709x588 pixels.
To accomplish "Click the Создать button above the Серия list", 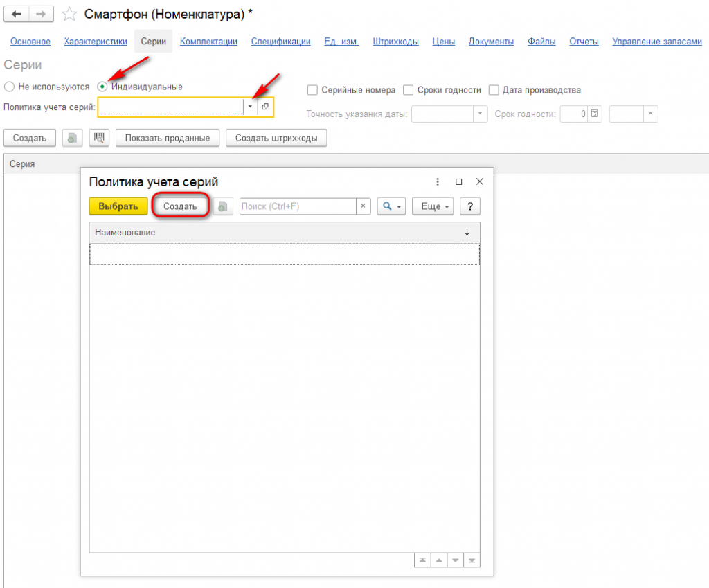I will (29, 138).
